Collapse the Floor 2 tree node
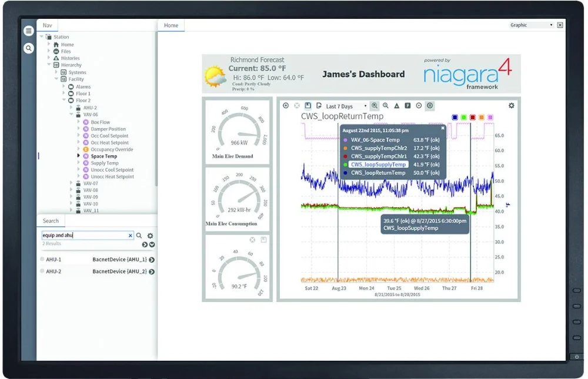 point(64,100)
